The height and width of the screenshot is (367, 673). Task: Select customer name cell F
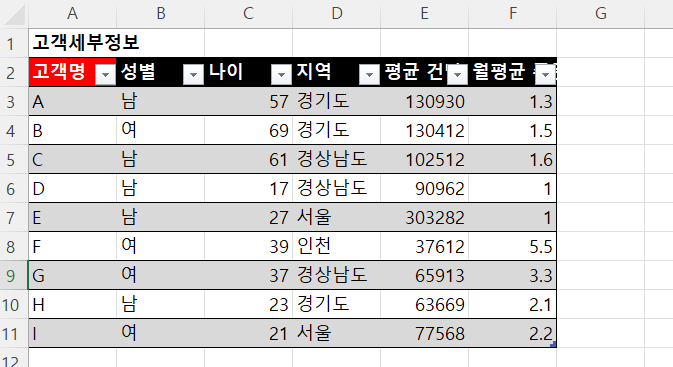point(73,246)
